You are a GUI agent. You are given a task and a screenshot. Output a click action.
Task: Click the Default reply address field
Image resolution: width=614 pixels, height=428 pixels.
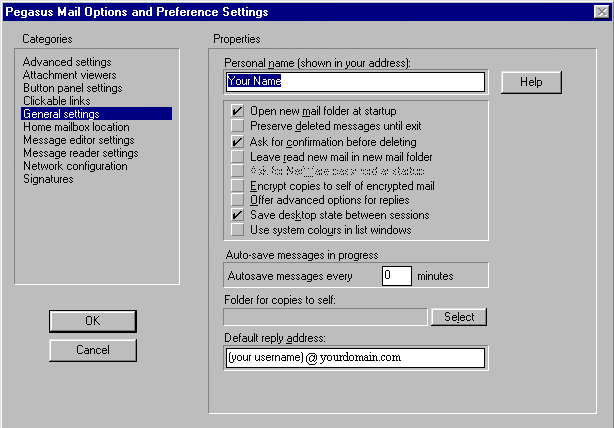[x=355, y=358]
